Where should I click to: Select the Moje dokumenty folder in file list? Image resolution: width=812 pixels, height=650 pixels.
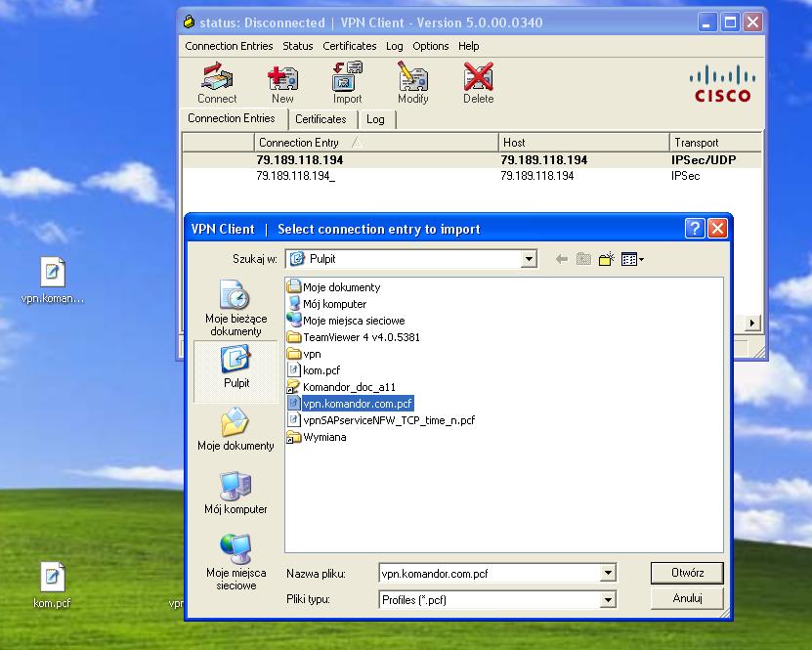pos(334,287)
